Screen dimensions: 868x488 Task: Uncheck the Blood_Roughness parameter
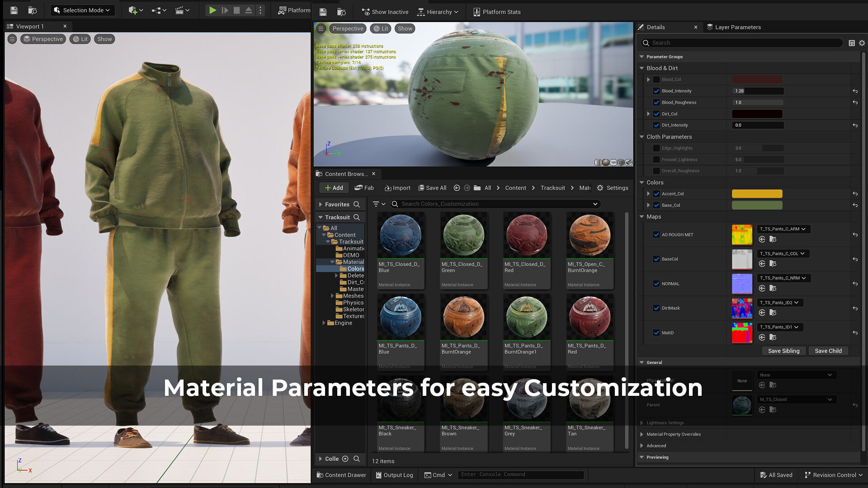[x=656, y=103]
